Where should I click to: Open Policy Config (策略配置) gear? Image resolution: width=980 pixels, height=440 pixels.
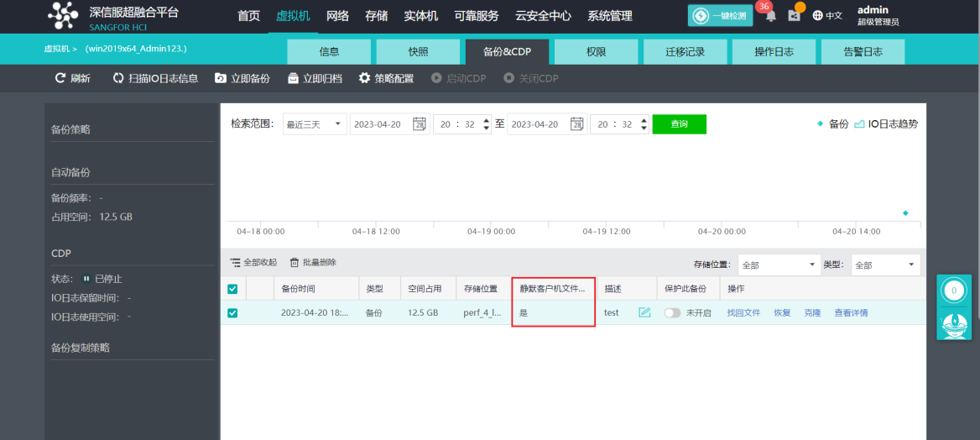coord(364,78)
